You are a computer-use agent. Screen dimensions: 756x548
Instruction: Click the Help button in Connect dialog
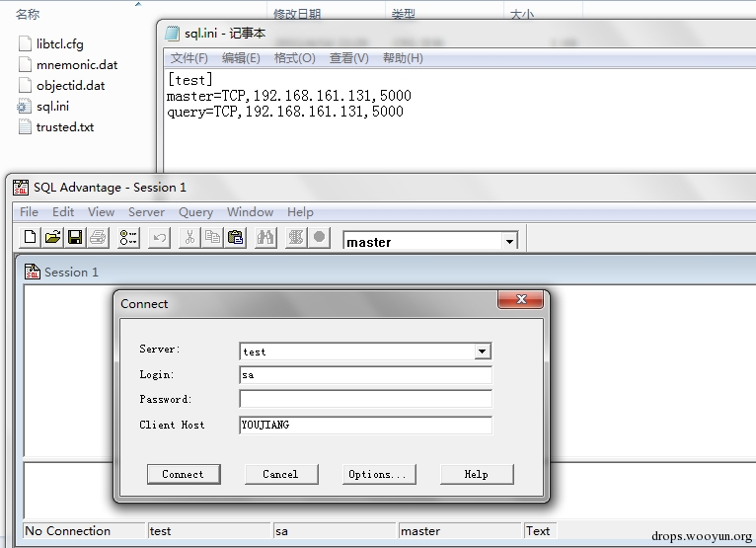[x=477, y=474]
